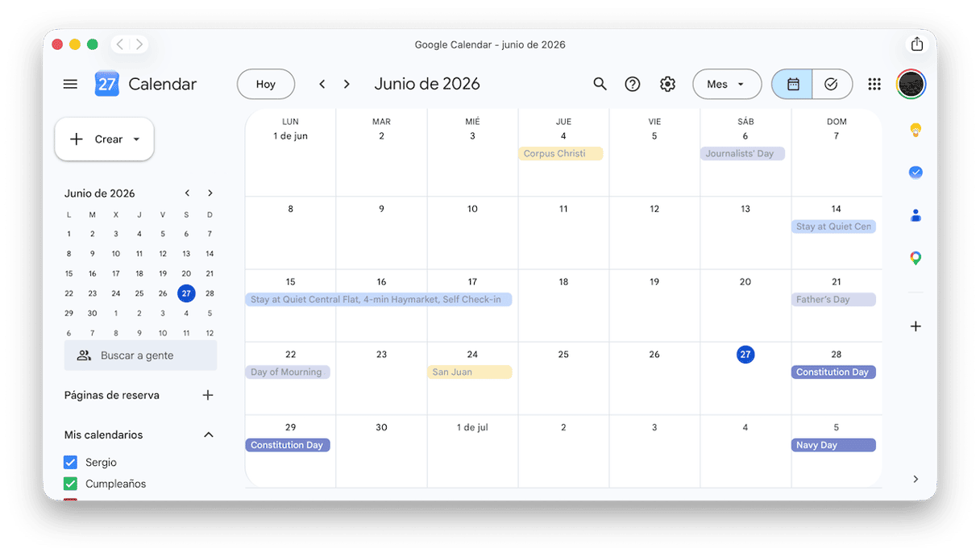The height and width of the screenshot is (557, 980).
Task: Open the Mes view dropdown
Action: pos(727,84)
